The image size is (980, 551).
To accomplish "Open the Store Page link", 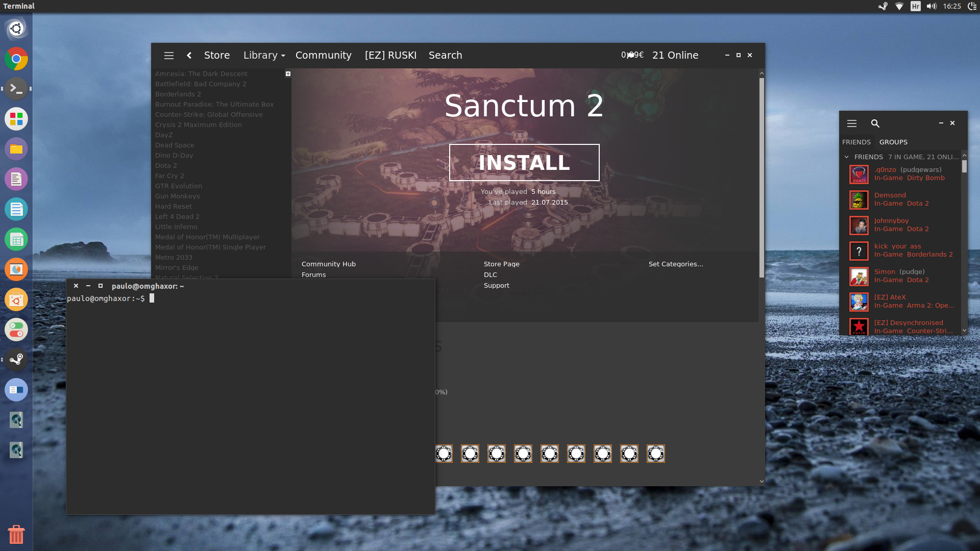I will (502, 264).
